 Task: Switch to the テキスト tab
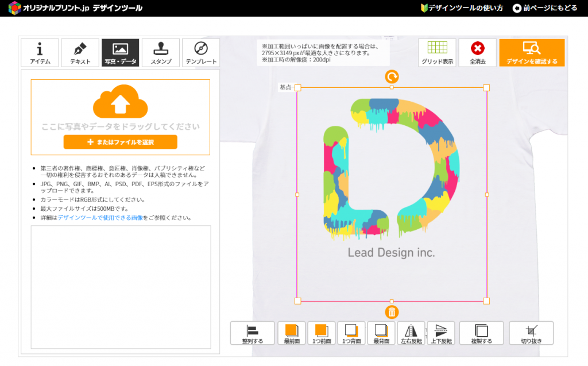tap(80, 52)
